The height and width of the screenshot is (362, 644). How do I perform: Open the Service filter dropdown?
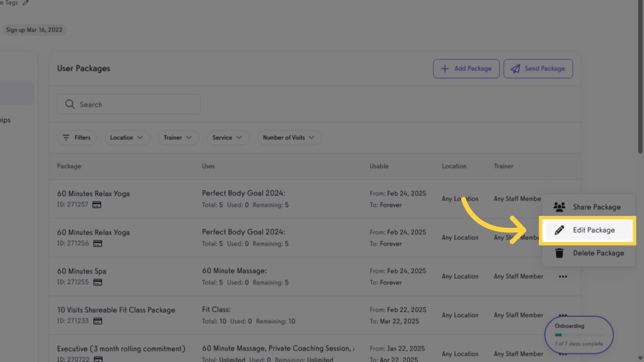tap(227, 138)
